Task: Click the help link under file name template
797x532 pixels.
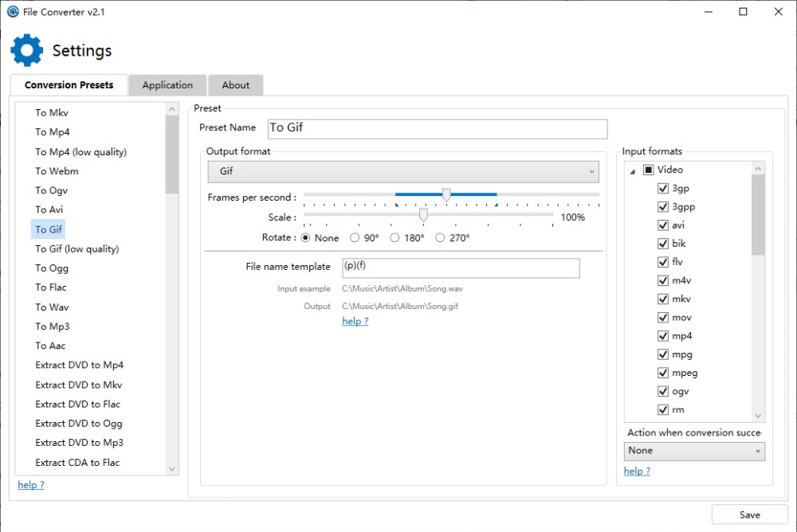Action: coord(355,322)
